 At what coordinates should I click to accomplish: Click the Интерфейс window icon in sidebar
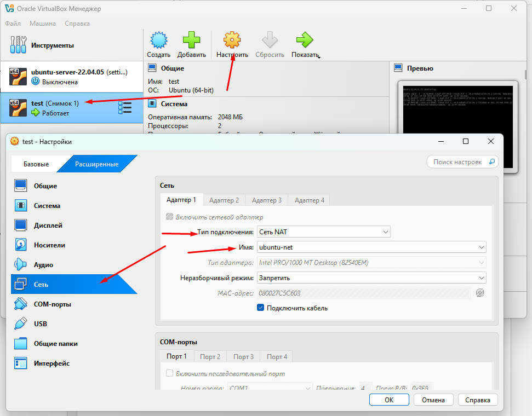pyautogui.click(x=21, y=363)
